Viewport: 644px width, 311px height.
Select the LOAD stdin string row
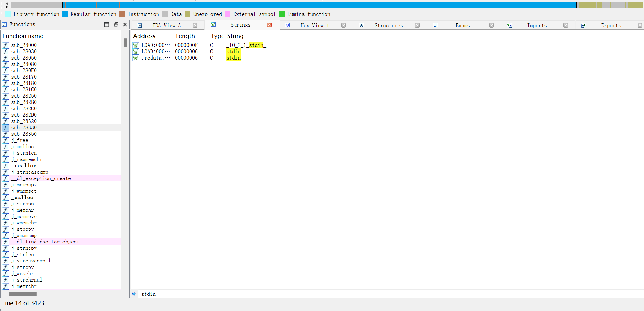(x=388, y=51)
